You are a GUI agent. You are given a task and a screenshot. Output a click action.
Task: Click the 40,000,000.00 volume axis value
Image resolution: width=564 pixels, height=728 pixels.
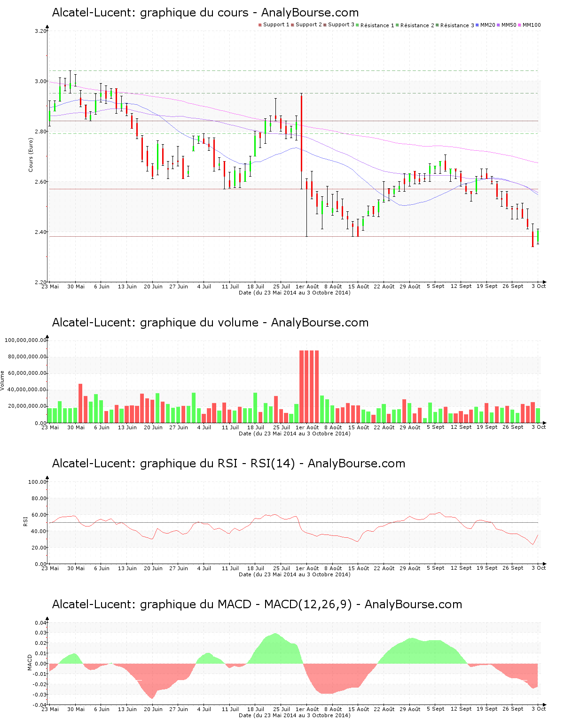[27, 389]
